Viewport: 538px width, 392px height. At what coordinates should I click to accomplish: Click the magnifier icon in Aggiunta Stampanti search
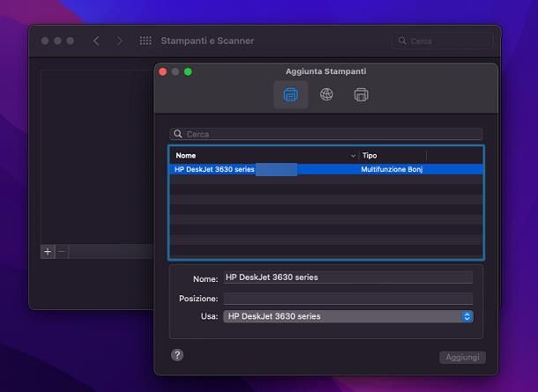point(177,134)
